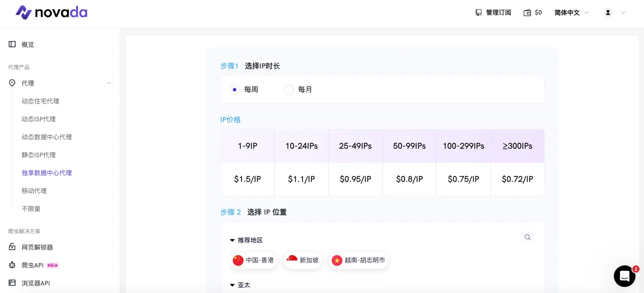Open the wallet balance icon
Image resolution: width=644 pixels, height=293 pixels.
point(527,13)
